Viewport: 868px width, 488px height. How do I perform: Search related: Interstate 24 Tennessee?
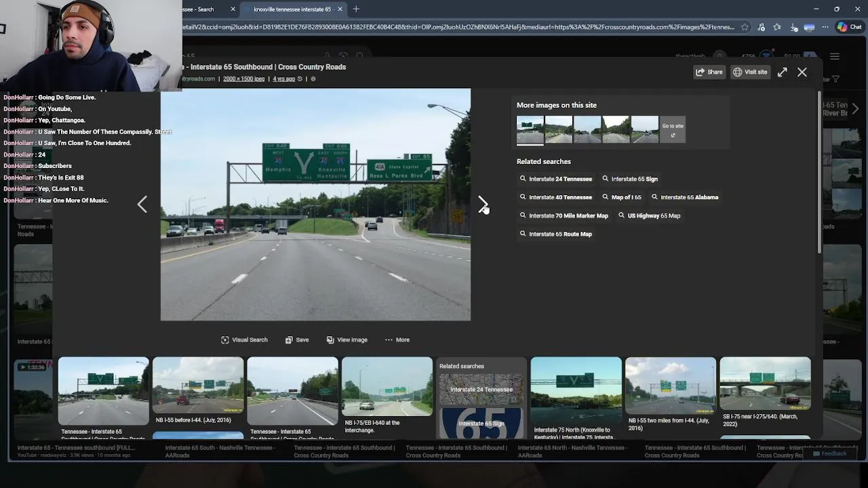pos(555,179)
